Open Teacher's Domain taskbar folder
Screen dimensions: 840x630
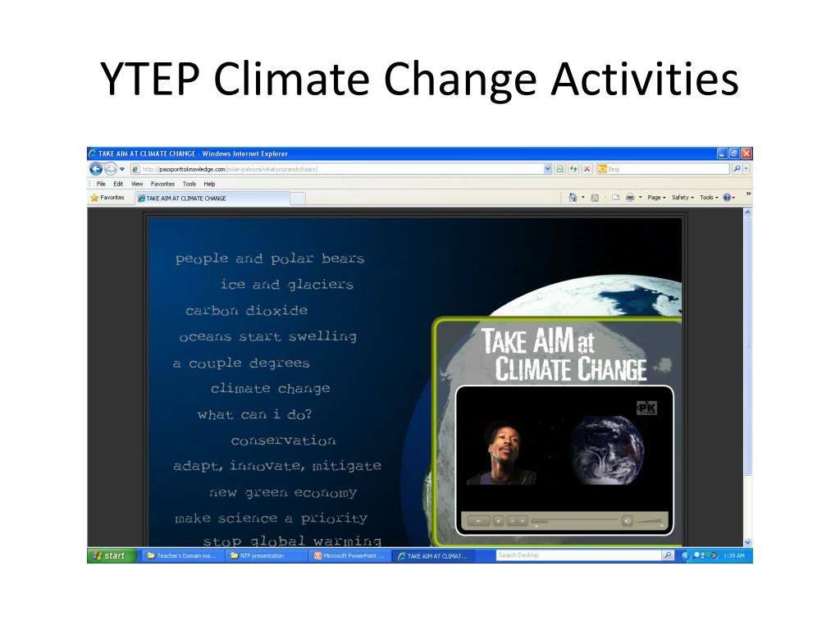tap(182, 555)
